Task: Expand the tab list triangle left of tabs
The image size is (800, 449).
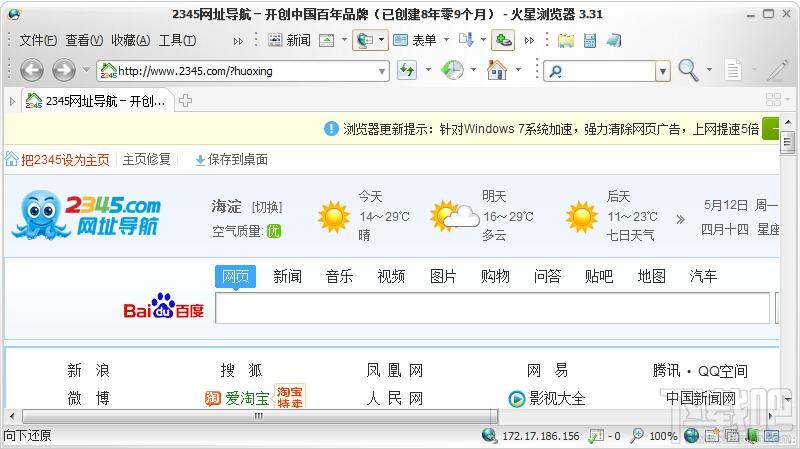Action: [12, 101]
